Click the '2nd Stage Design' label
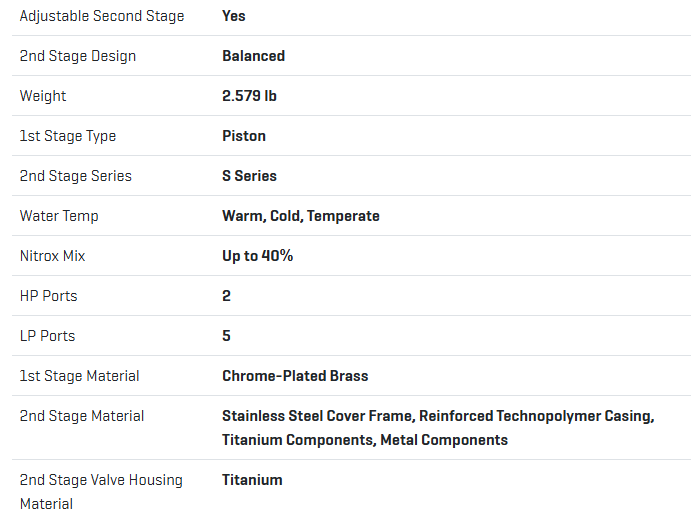The height and width of the screenshot is (517, 691). [78, 56]
